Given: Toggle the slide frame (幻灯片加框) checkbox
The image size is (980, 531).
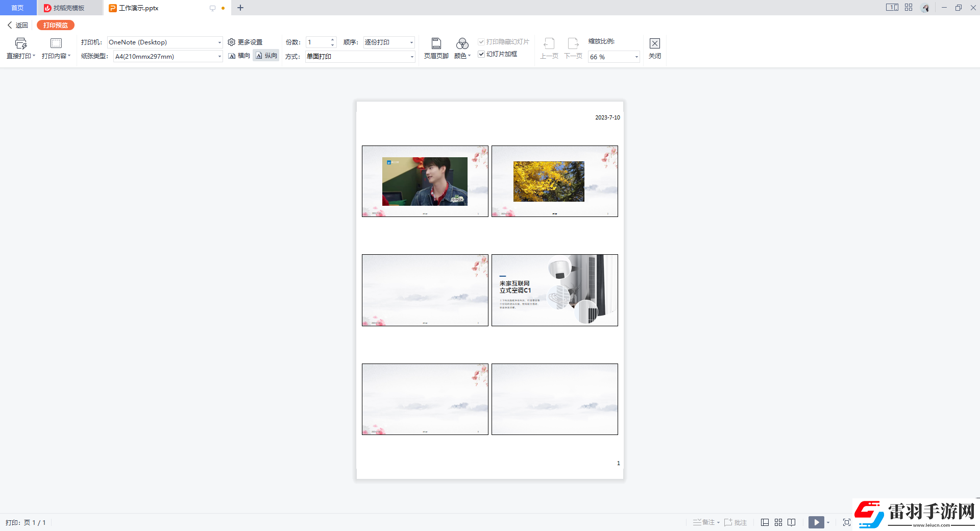Looking at the screenshot, I should click(x=481, y=54).
